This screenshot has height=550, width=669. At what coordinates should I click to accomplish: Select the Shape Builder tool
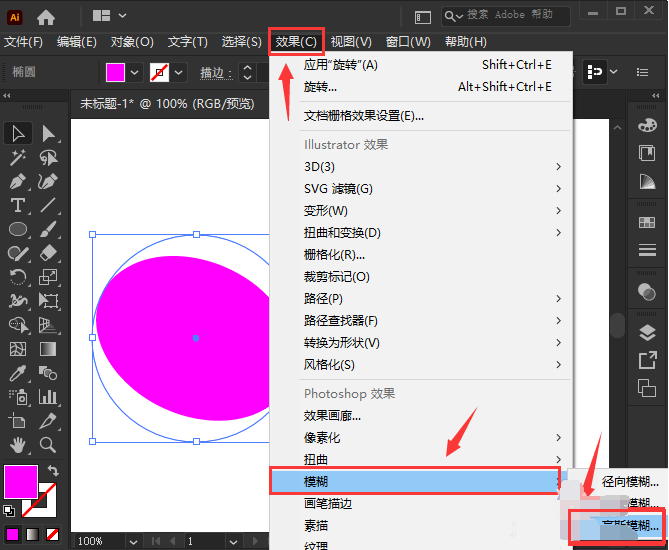click(18, 325)
